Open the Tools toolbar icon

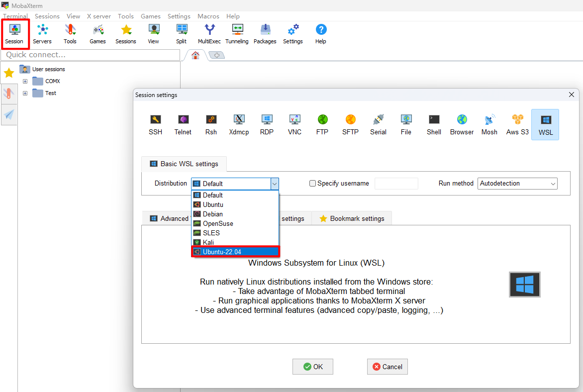click(70, 34)
